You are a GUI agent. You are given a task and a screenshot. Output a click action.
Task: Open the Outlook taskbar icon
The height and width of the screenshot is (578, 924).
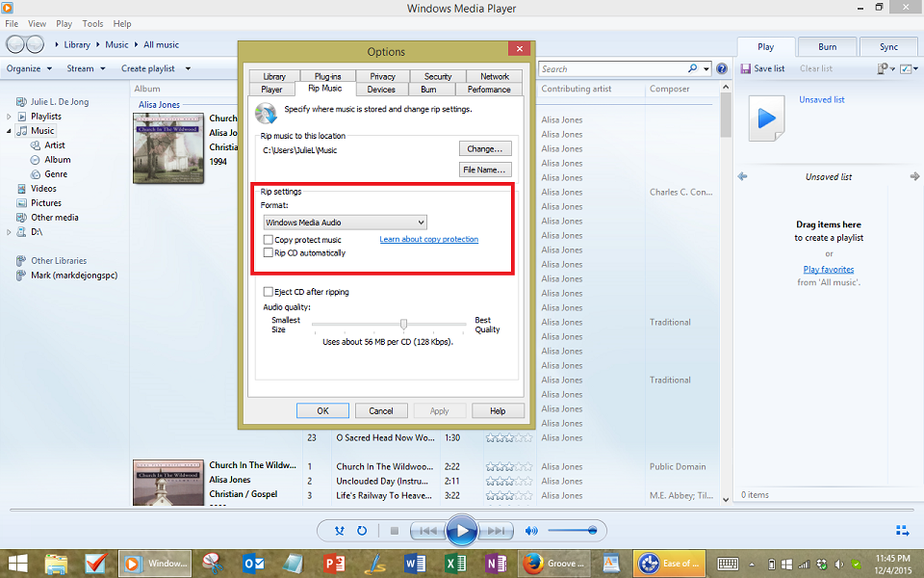(x=254, y=564)
